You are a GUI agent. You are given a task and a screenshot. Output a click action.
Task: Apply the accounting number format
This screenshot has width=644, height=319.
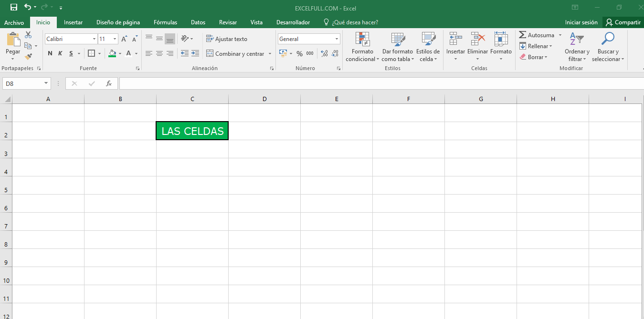(283, 53)
